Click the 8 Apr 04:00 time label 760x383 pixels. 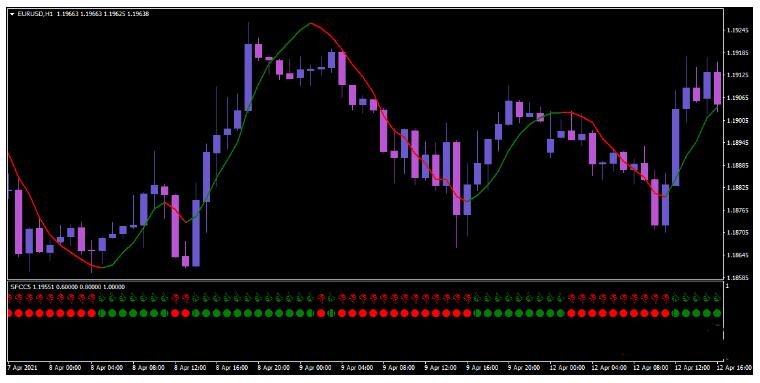[107, 368]
